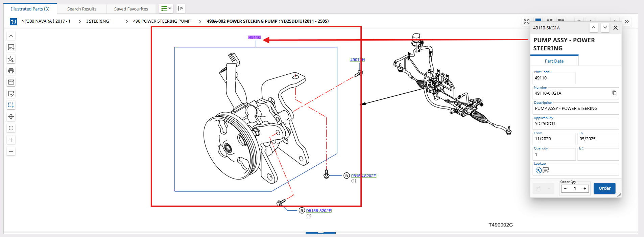
Task: Activate the pan/move tool
Action: (11, 117)
